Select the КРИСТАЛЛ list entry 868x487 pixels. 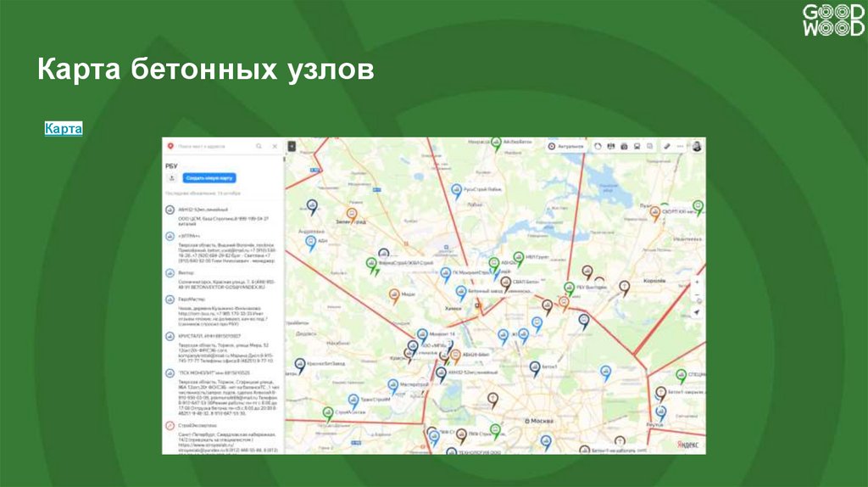pyautogui.click(x=223, y=348)
